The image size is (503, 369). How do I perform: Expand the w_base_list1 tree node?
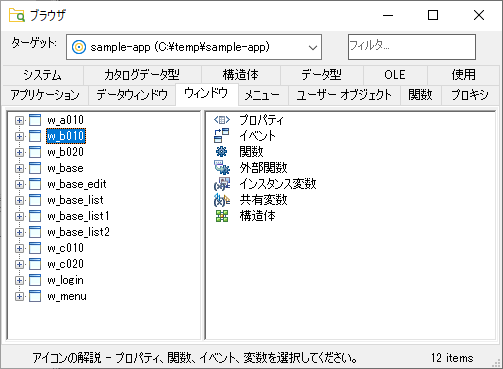(x=19, y=216)
